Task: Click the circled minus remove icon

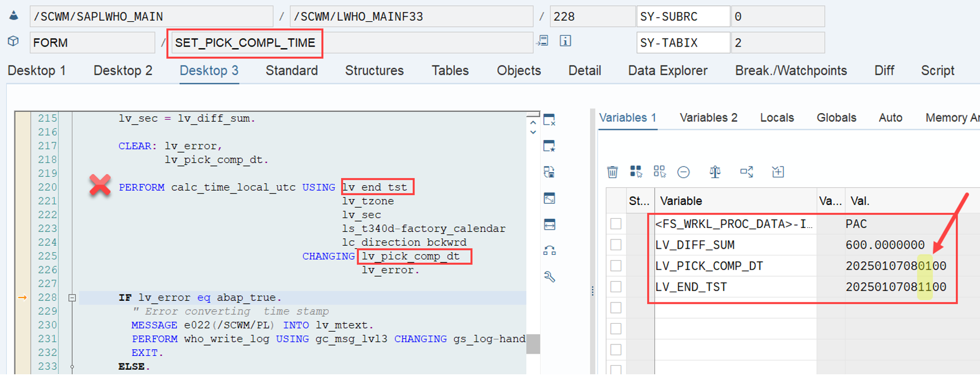Action: coord(683,172)
